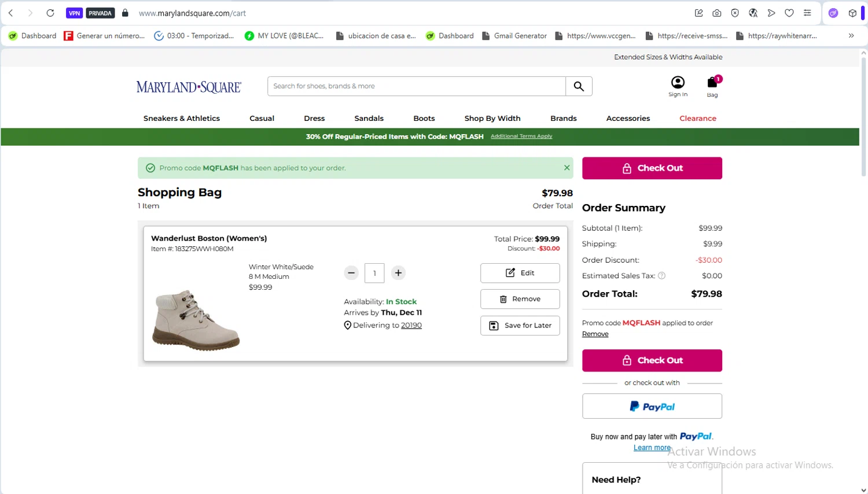Open the Accessories menu
This screenshot has width=868, height=494.
click(x=628, y=118)
